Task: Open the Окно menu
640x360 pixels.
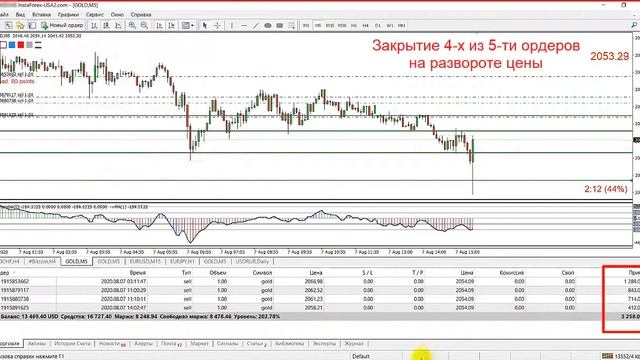Action: (117, 15)
